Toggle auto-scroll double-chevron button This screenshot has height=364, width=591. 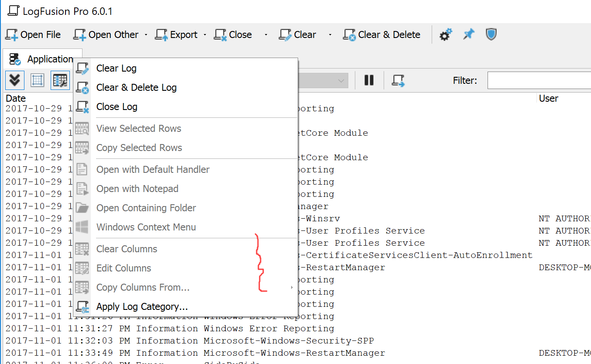pos(15,80)
